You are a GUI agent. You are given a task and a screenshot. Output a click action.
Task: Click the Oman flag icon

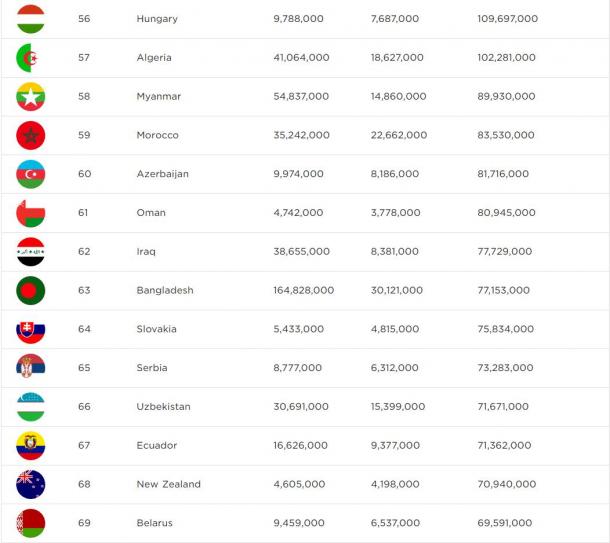pyautogui.click(x=31, y=213)
